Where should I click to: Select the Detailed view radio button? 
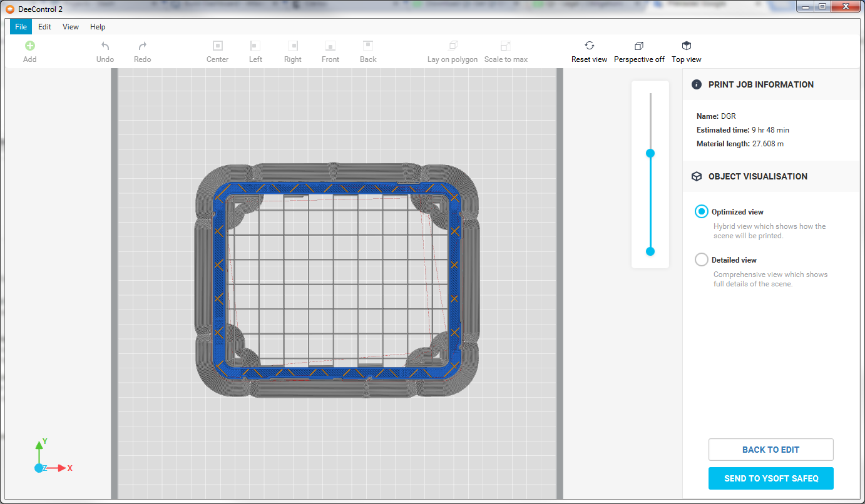point(702,260)
